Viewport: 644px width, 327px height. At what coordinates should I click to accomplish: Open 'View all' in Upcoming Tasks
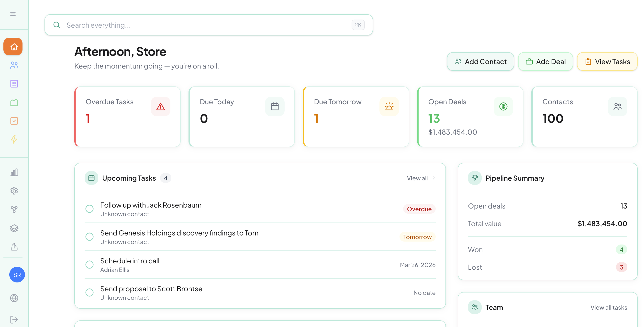click(x=421, y=178)
